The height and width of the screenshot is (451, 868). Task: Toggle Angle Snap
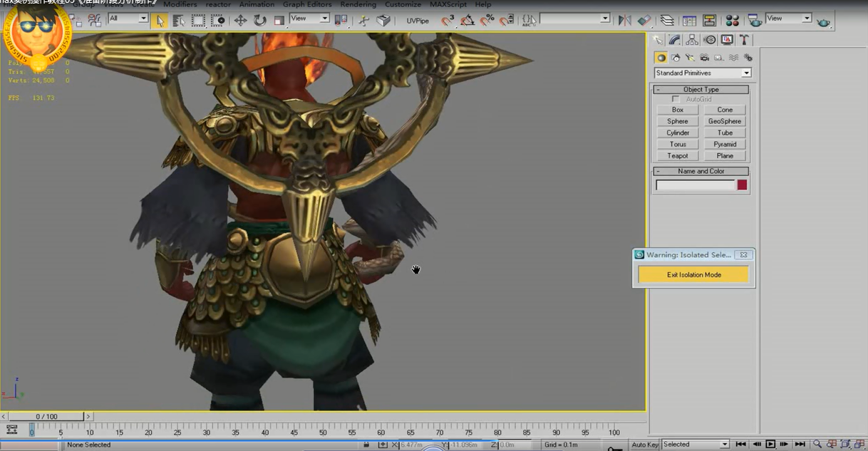[x=467, y=21]
